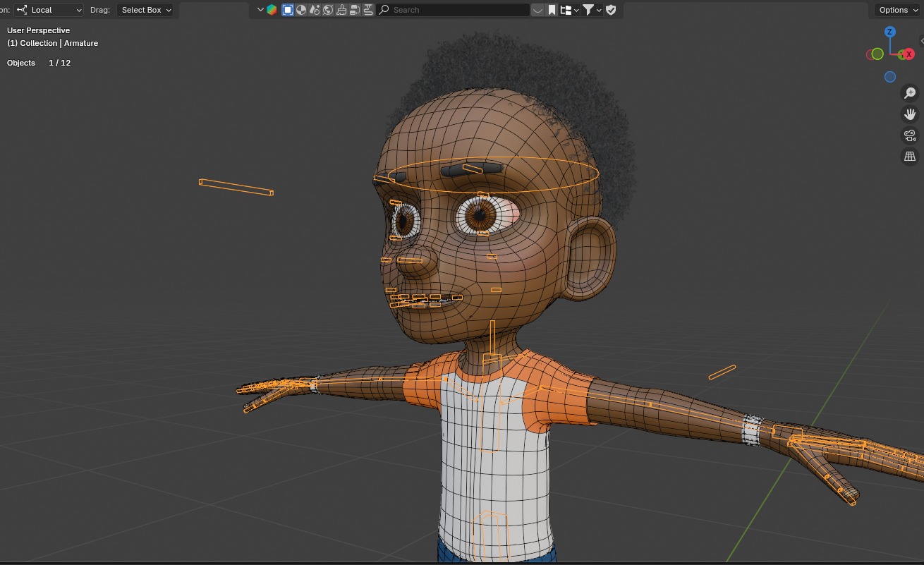Toggle perspective/orthographic grid icon
924x565 pixels.
(x=910, y=157)
